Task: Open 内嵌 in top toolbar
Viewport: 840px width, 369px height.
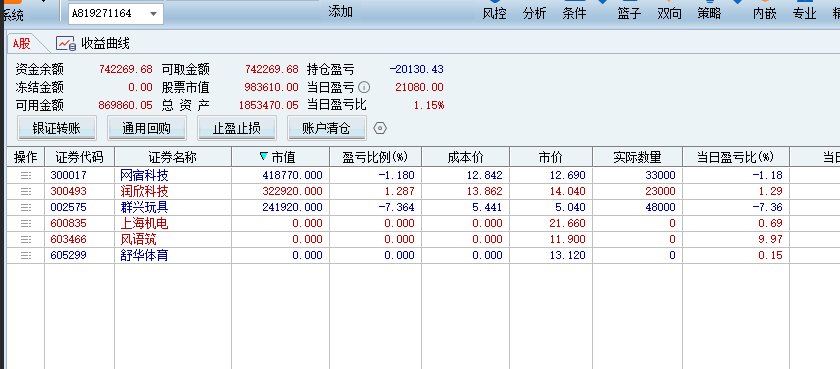Action: pyautogui.click(x=764, y=13)
